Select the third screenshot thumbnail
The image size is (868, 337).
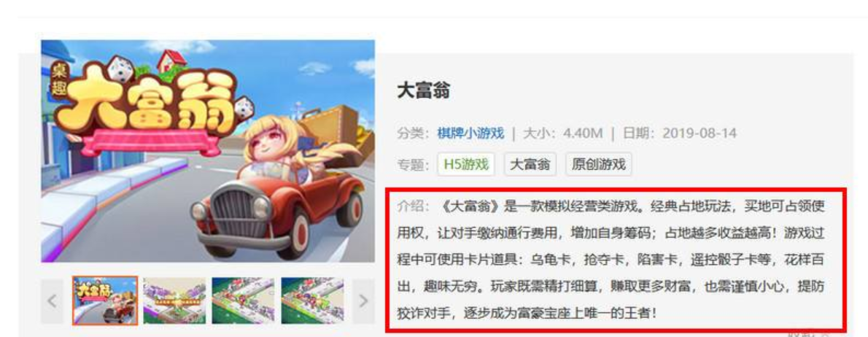243,301
